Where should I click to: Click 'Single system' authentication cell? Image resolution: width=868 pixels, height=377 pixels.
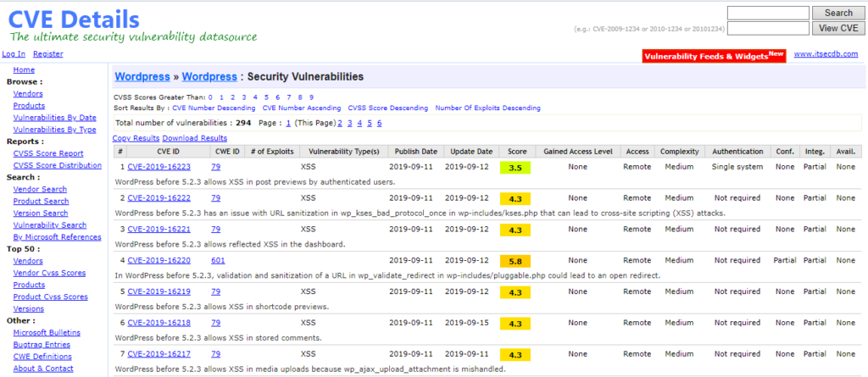click(737, 167)
